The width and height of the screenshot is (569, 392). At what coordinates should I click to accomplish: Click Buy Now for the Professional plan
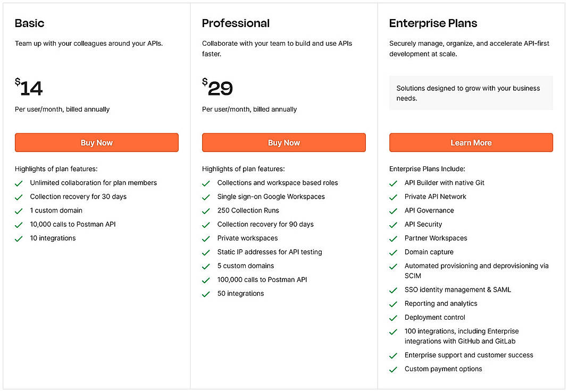pyautogui.click(x=283, y=142)
